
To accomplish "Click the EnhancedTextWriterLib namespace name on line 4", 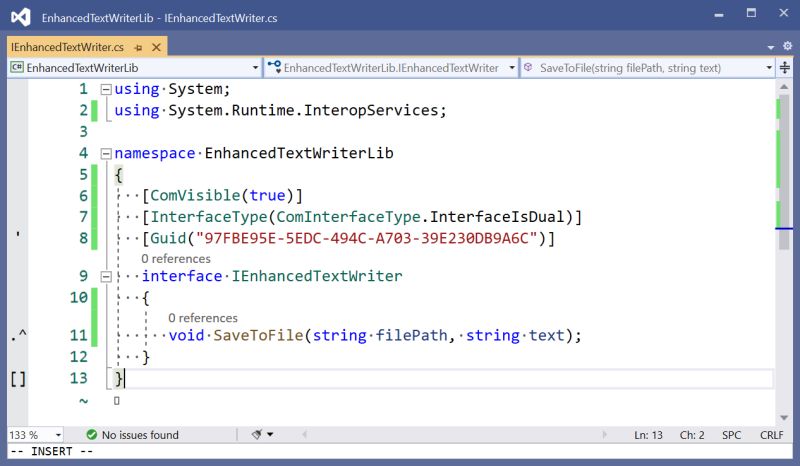I will click(299, 153).
